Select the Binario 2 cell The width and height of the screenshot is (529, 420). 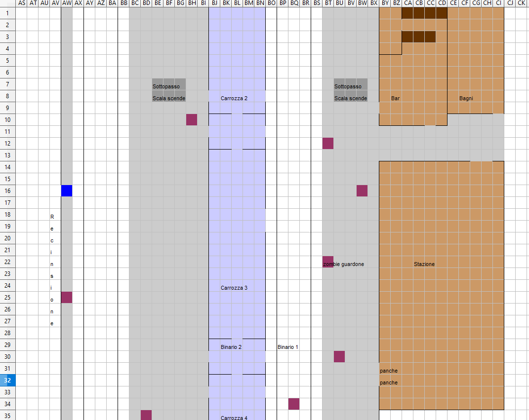pyautogui.click(x=231, y=347)
